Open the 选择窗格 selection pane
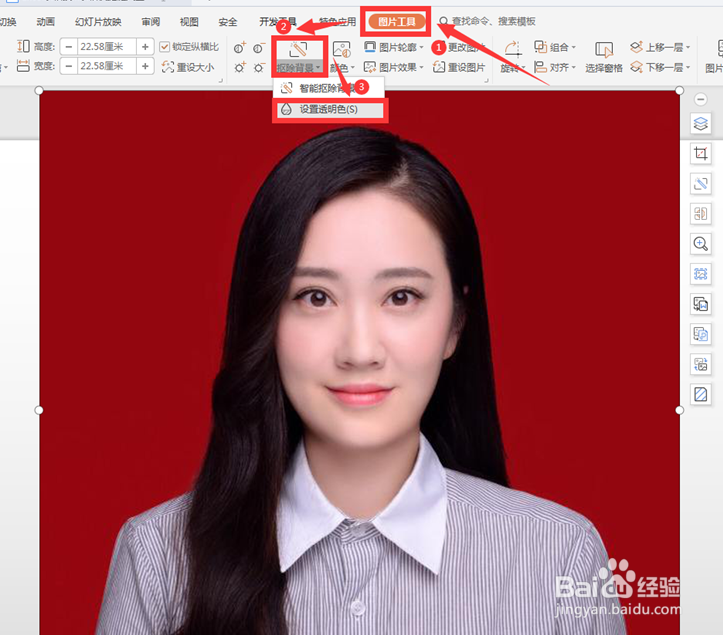 point(604,57)
